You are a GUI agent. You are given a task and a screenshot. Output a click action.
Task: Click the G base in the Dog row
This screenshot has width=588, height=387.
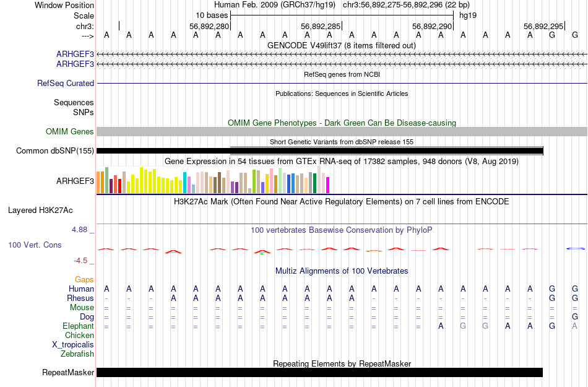(574, 317)
